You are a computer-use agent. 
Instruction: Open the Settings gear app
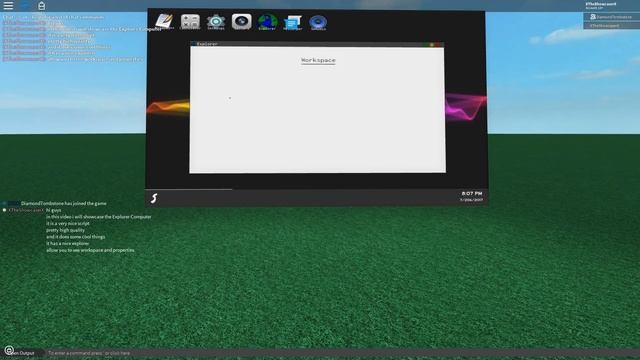coord(216,22)
